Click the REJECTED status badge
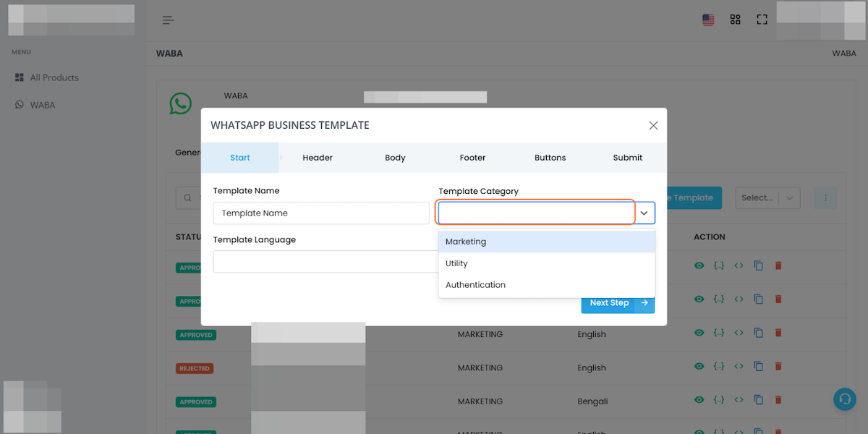Viewport: 868px width, 434px height. (x=195, y=368)
